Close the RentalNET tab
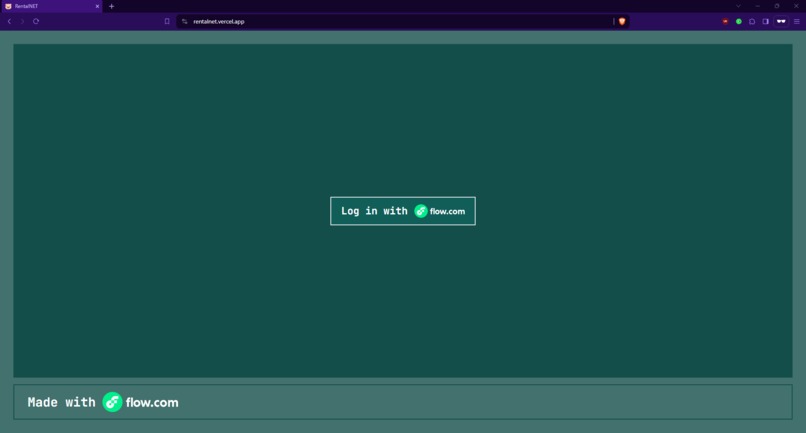The image size is (806, 433). pyautogui.click(x=97, y=6)
